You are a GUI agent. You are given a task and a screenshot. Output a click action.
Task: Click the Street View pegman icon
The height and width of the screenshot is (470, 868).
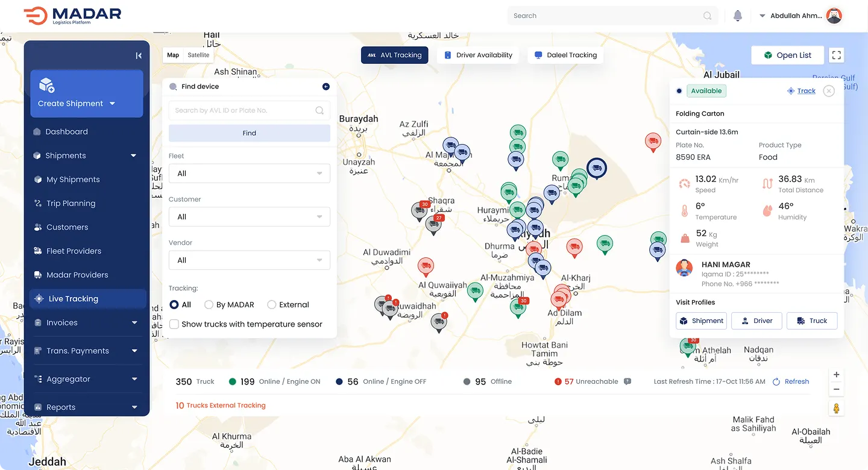837,408
